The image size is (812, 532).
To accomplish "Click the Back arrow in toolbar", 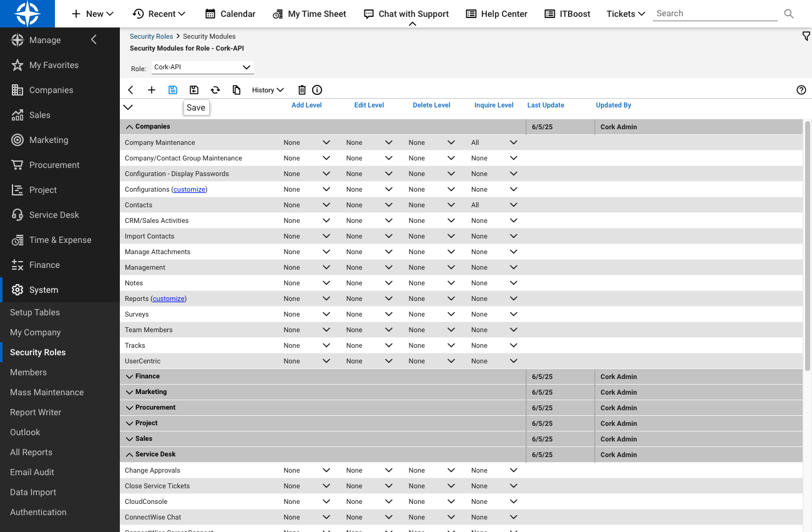I will [x=130, y=90].
